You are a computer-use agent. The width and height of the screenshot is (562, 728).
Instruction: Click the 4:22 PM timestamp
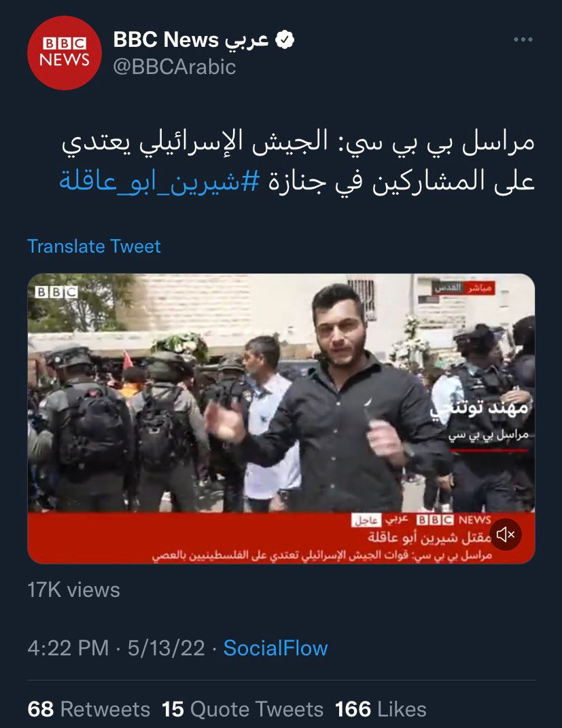click(68, 648)
